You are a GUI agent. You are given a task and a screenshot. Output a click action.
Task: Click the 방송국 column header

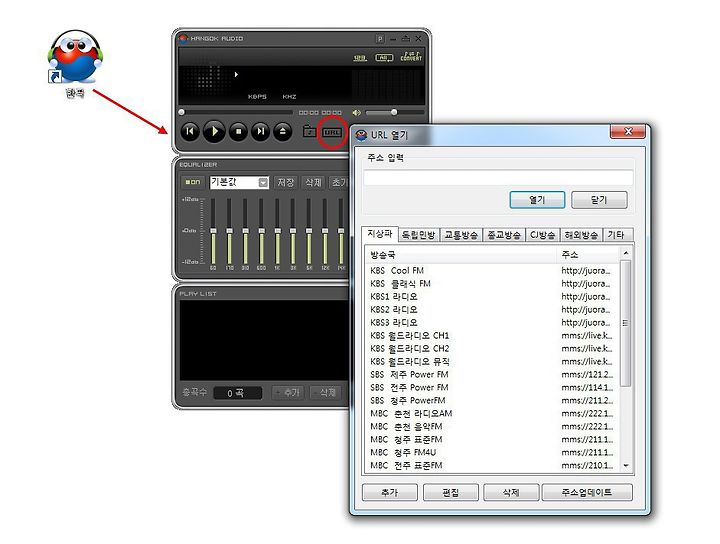pos(461,254)
